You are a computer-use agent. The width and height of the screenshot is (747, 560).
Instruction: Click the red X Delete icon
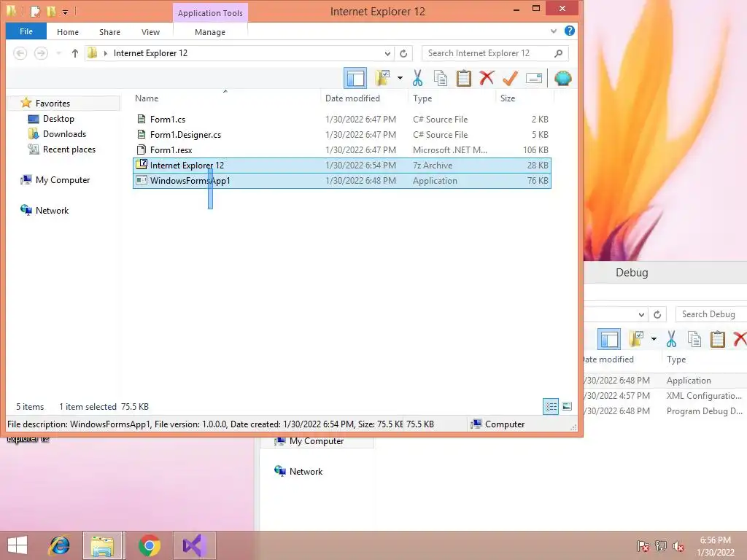click(x=487, y=78)
